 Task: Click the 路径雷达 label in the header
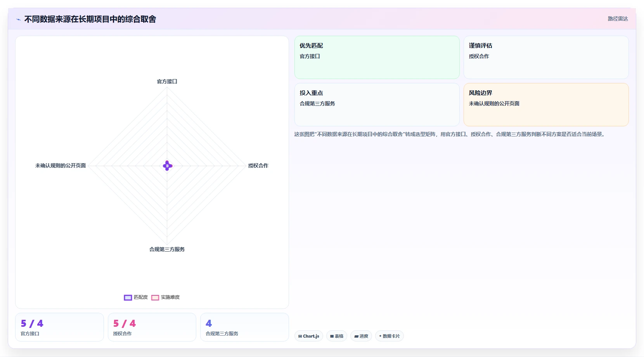618,19
